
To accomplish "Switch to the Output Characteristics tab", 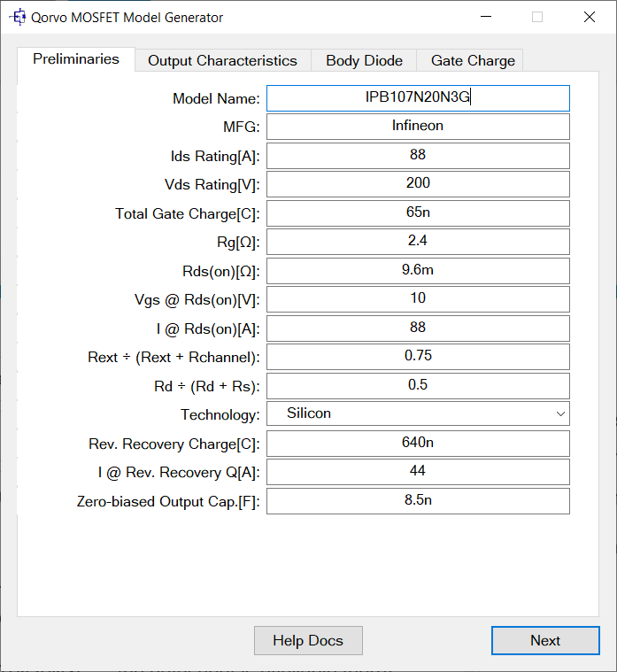I will pos(222,60).
